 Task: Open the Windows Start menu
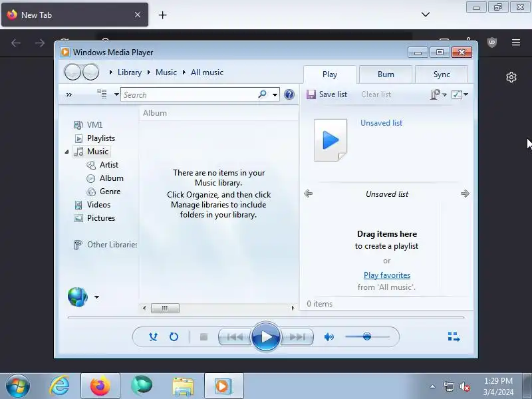(18, 386)
